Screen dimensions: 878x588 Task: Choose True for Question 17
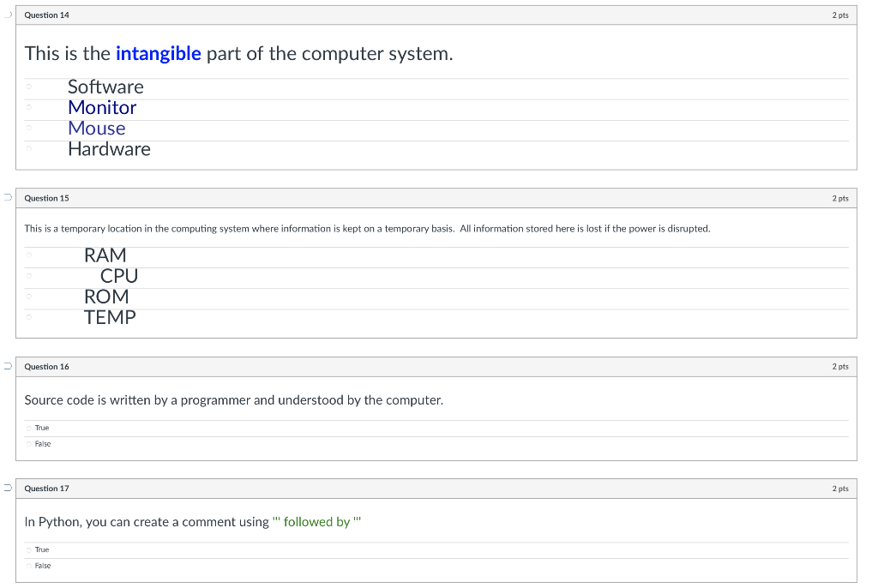click(x=28, y=549)
